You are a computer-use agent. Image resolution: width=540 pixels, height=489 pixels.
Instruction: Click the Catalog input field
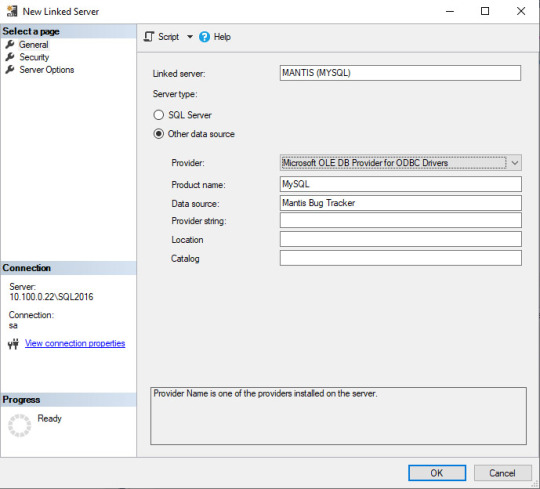pos(401,258)
